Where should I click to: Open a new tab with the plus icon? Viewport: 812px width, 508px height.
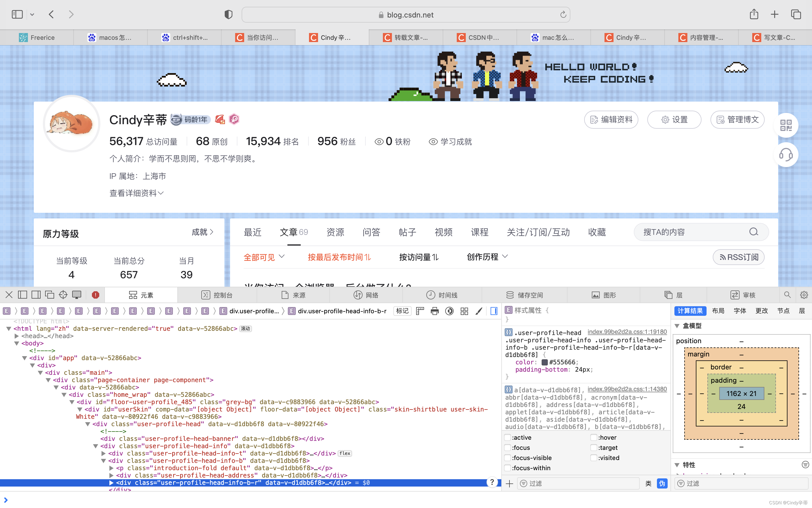(x=775, y=14)
